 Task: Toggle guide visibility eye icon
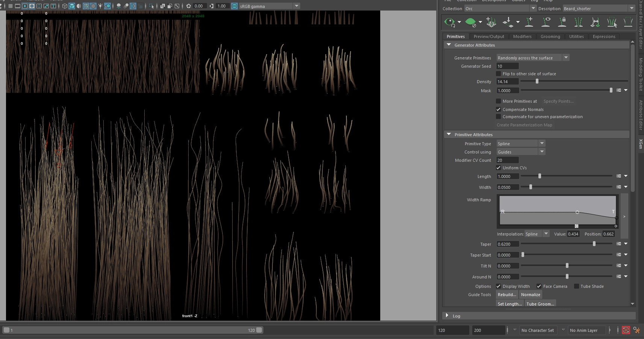click(x=546, y=22)
